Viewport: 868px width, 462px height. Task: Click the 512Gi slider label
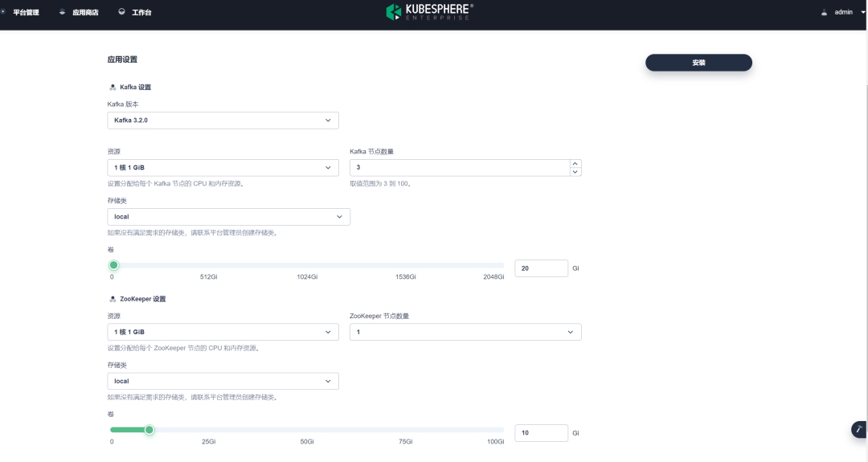point(209,276)
